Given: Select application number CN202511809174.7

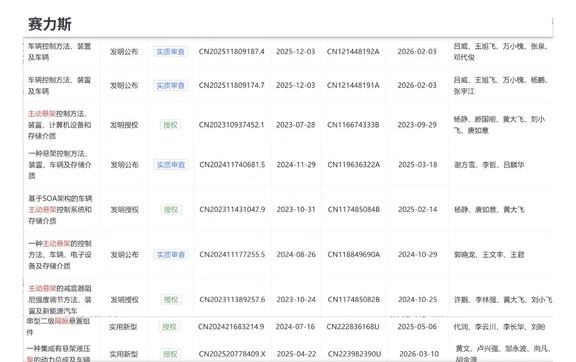Looking at the screenshot, I should coord(231,85).
